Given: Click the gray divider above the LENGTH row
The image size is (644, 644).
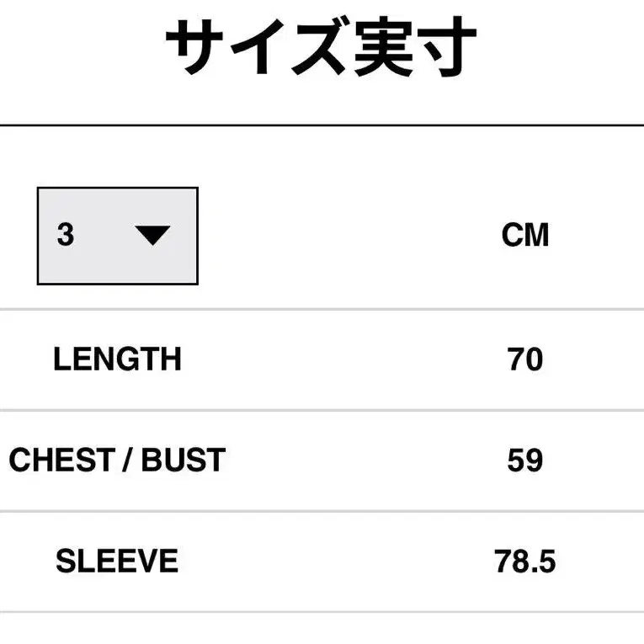Looking at the screenshot, I should point(322,309).
